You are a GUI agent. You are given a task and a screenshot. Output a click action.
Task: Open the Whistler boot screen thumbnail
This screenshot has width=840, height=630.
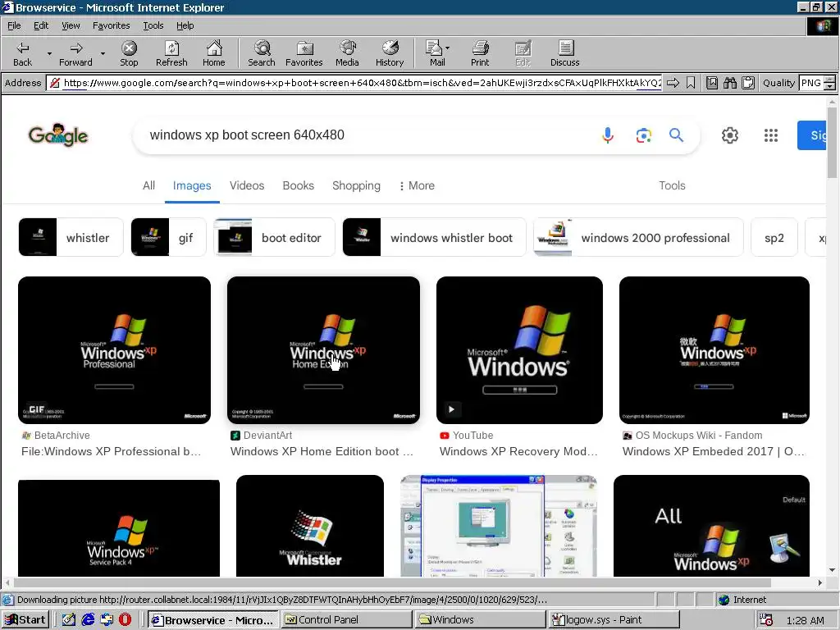click(309, 526)
